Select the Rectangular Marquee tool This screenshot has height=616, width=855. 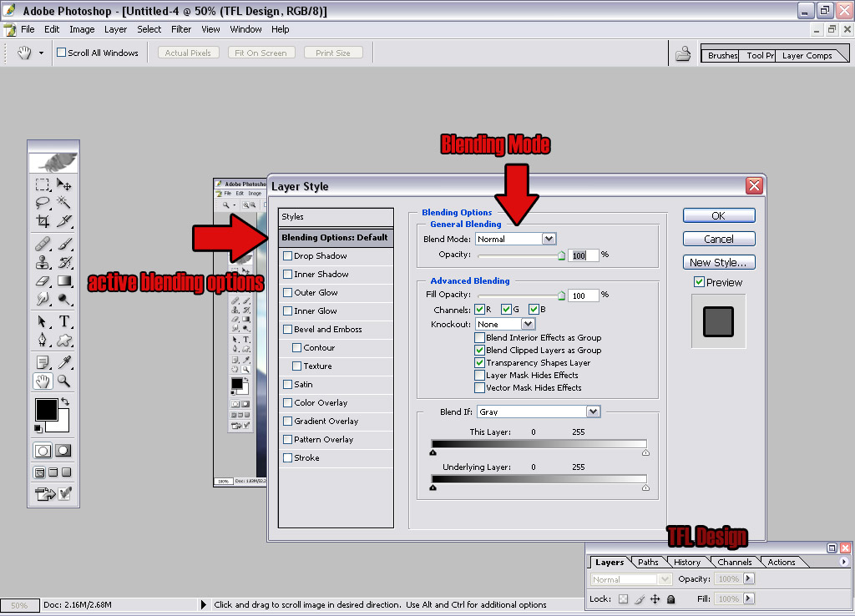click(43, 184)
